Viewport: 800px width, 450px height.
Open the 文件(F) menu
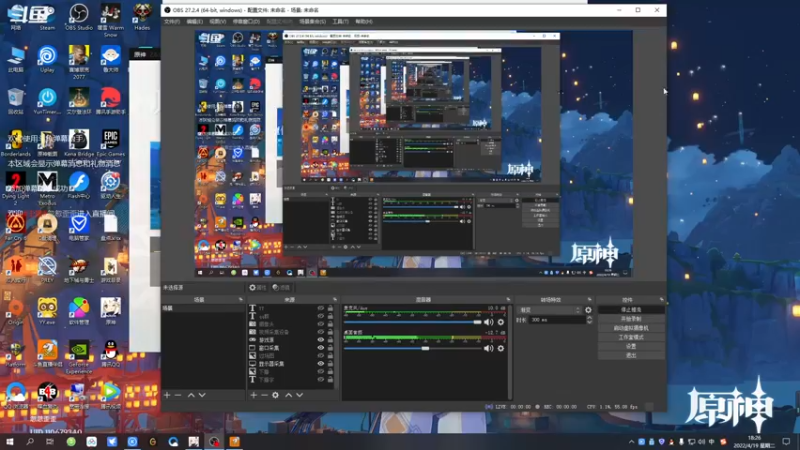pos(172,21)
